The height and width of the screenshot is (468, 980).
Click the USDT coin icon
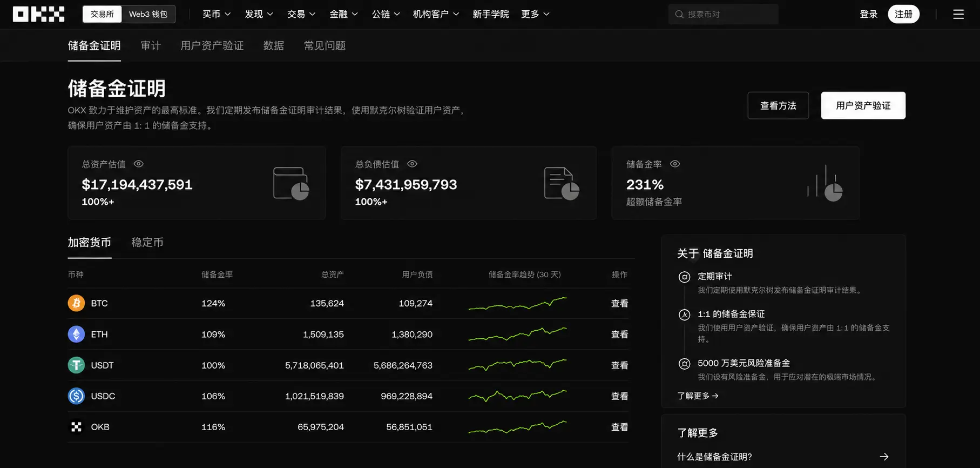click(x=76, y=365)
